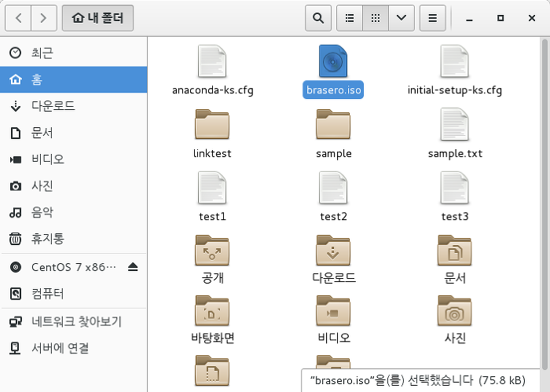Go back with the left arrow button
The image size is (550, 392).
pos(18,18)
